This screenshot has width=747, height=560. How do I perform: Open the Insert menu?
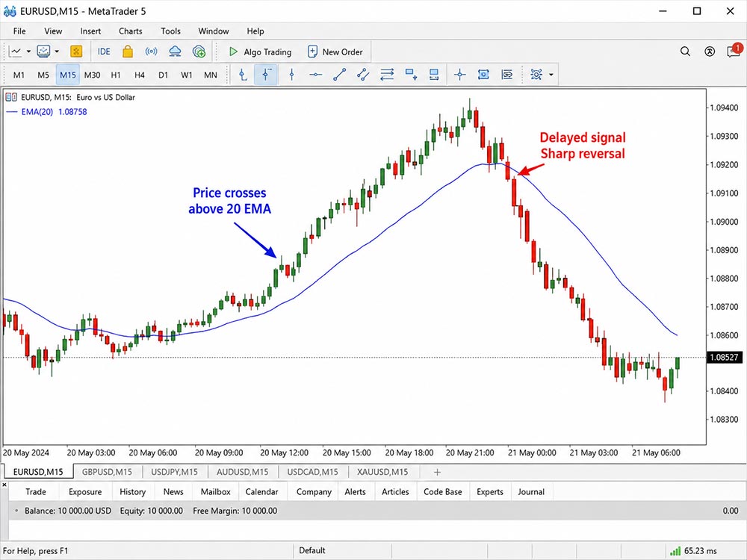[x=90, y=31]
